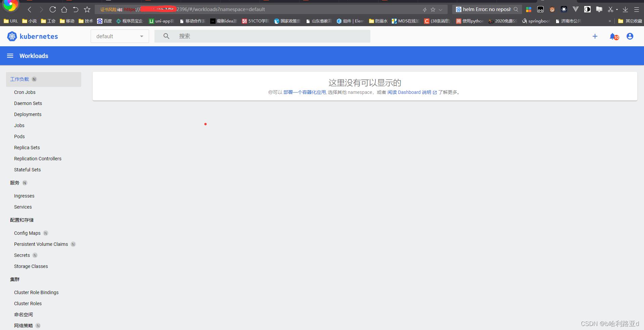Click the lightning speed mode icon in address bar

[x=424, y=10]
